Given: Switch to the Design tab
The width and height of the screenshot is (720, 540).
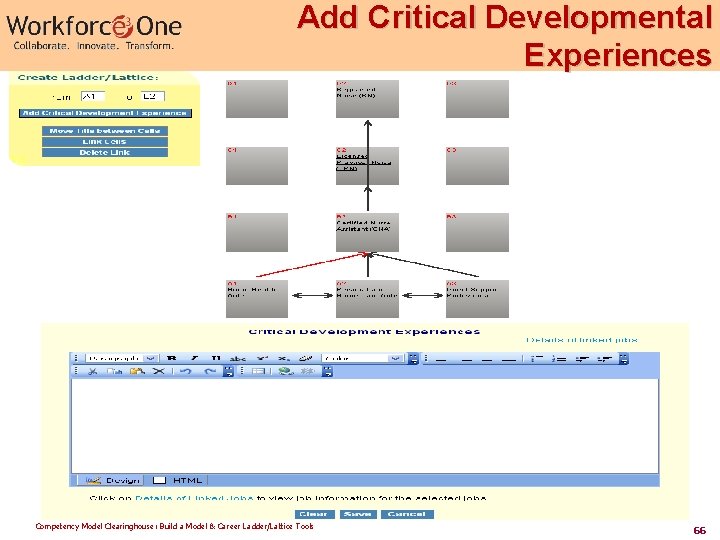Looking at the screenshot, I should click(x=112, y=480).
